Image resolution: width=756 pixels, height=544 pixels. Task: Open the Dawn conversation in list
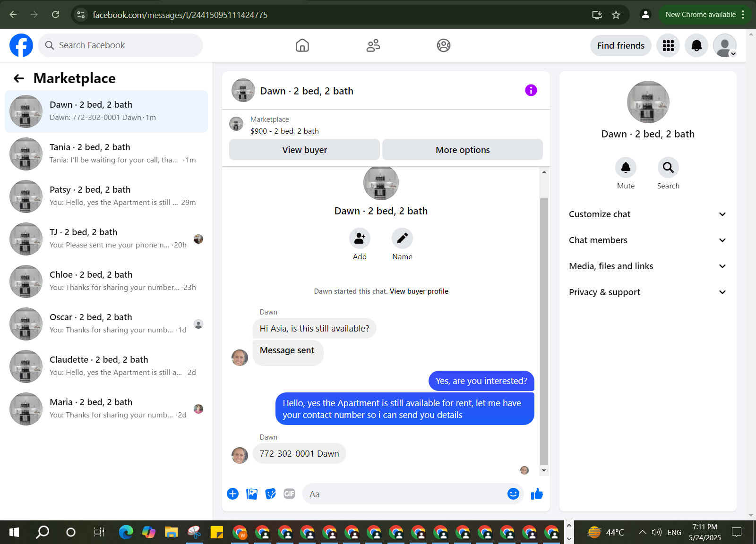pos(106,111)
